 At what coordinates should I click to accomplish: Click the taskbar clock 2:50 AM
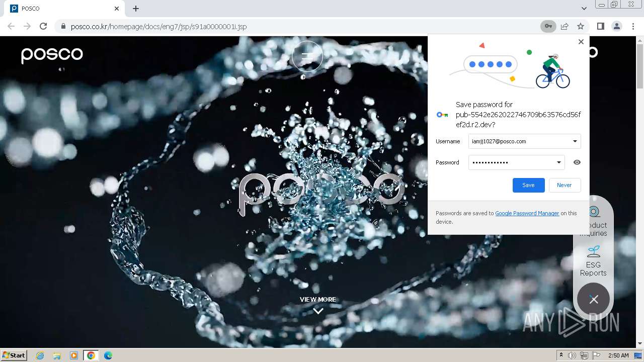click(618, 355)
